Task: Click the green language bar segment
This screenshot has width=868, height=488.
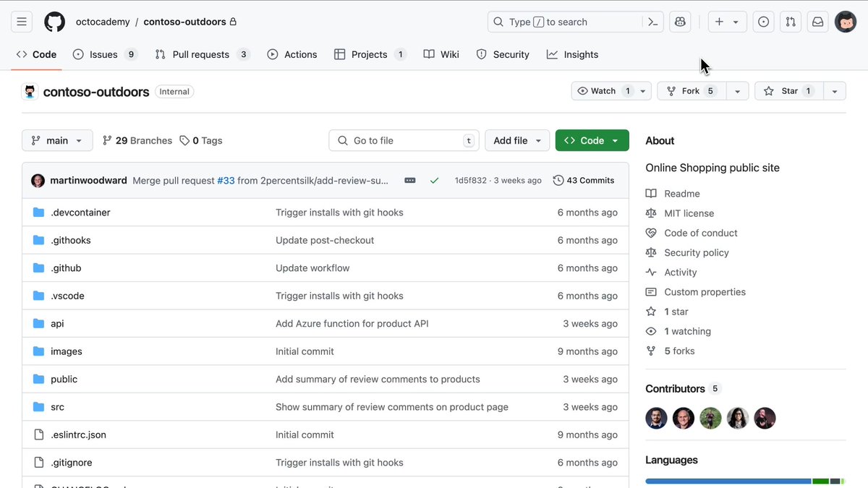Action: 820,481
